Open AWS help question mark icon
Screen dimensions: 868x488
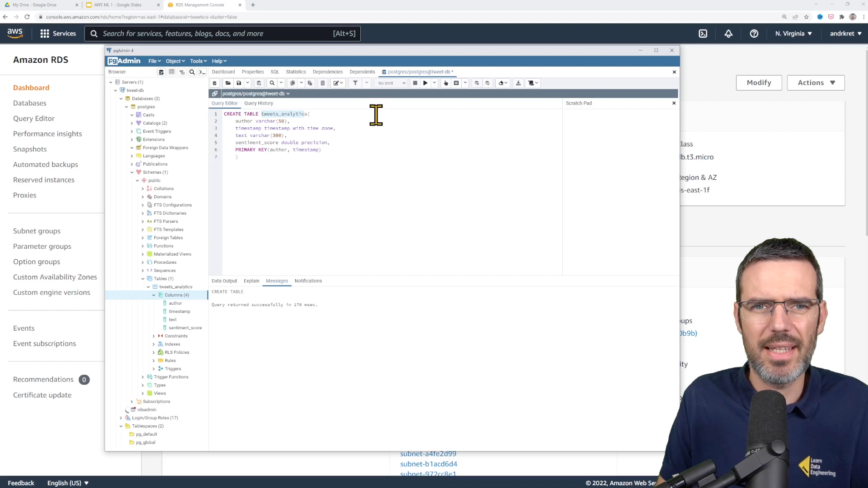(754, 34)
